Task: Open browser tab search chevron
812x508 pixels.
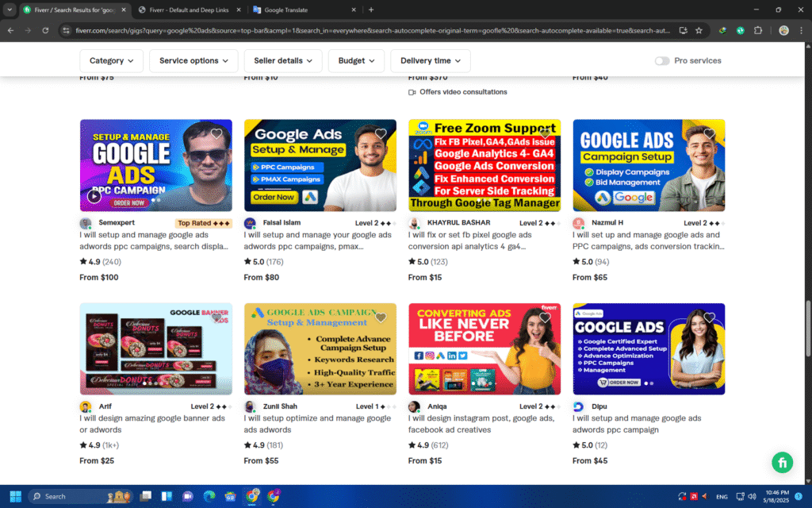Action: [x=10, y=10]
